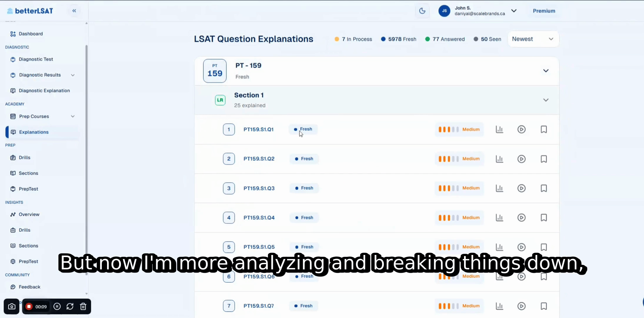This screenshot has width=644, height=318.
Task: Toggle dark mode moon icon
Action: tap(422, 11)
